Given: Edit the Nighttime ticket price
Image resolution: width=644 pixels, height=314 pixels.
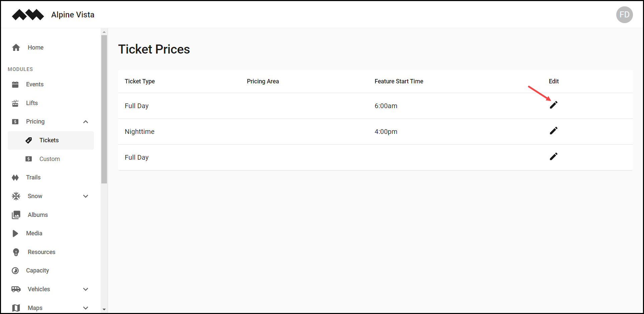Looking at the screenshot, I should [553, 131].
